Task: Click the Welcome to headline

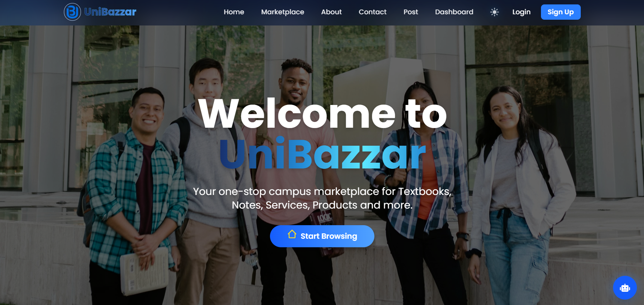Action: (322, 113)
